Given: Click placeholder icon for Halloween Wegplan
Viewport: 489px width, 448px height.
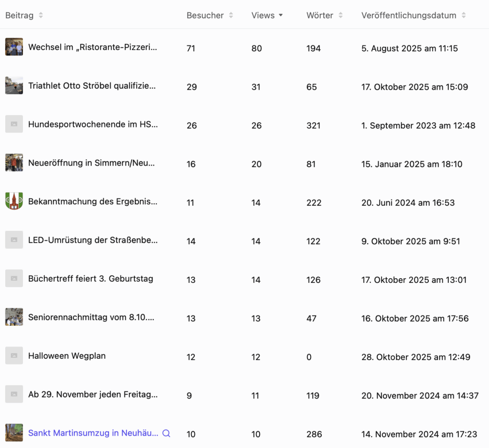Looking at the screenshot, I should tap(14, 356).
